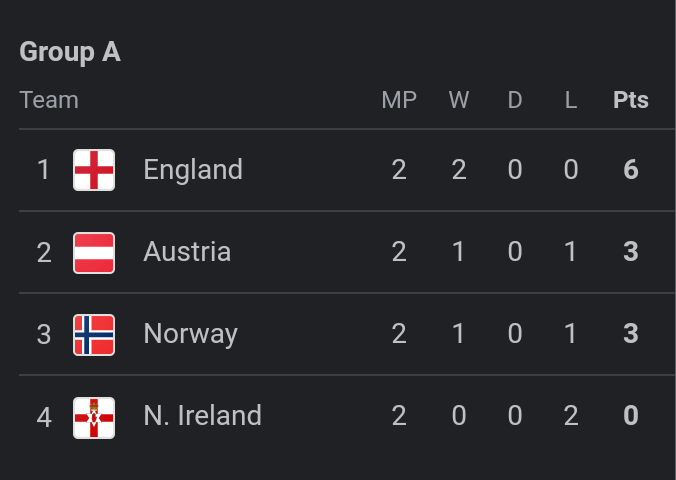Click the Norway flag icon

pyautogui.click(x=94, y=334)
